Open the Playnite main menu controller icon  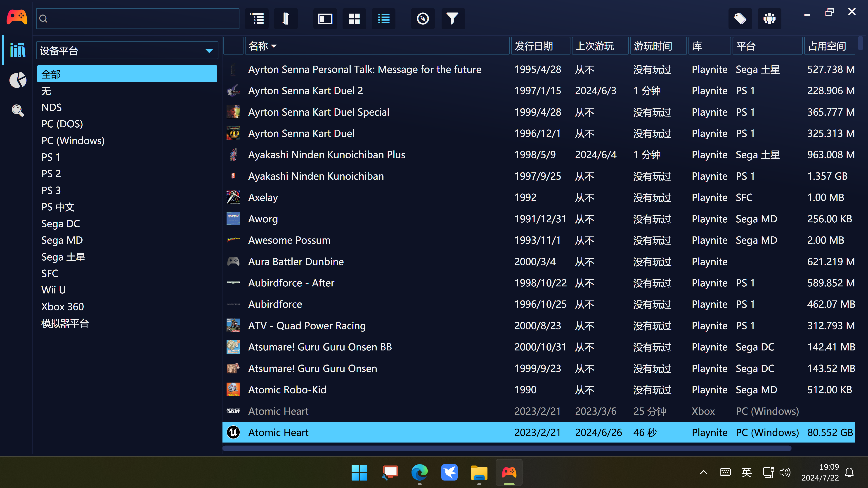17,18
